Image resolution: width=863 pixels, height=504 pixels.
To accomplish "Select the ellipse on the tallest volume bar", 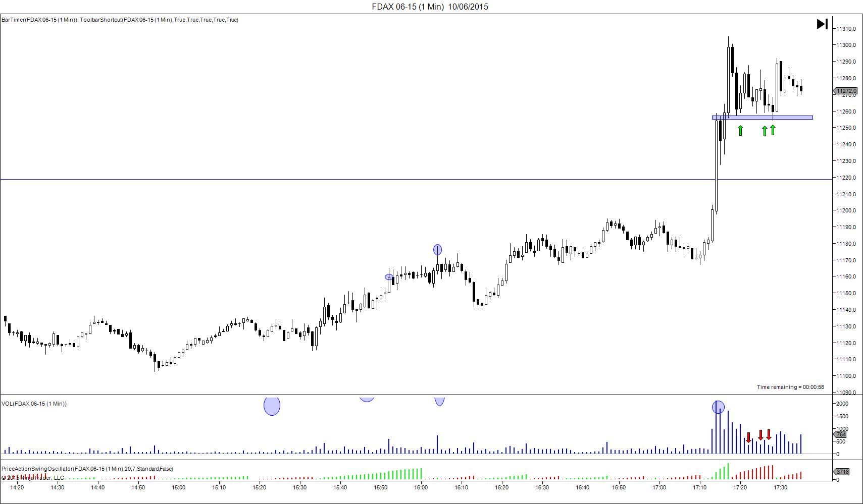I will tap(718, 407).
